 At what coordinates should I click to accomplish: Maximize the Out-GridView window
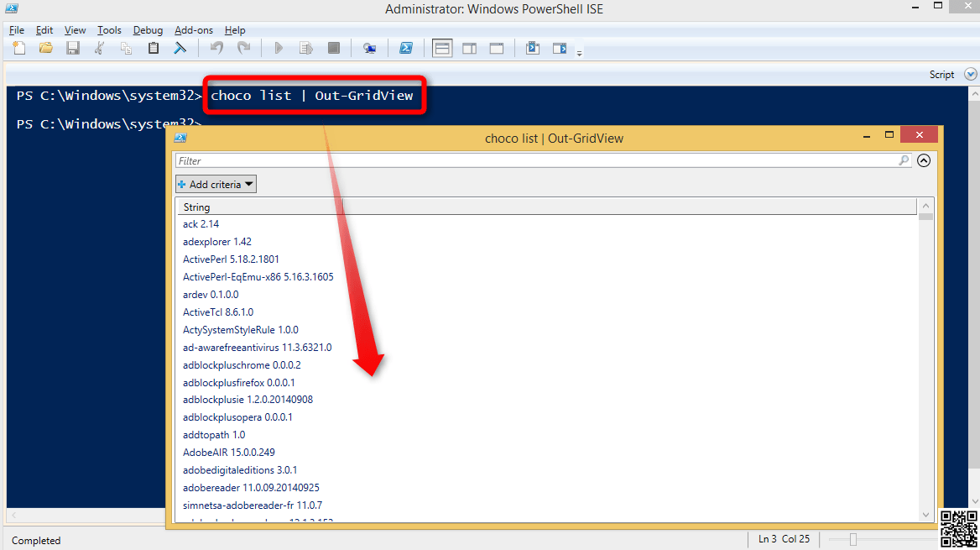(x=889, y=134)
